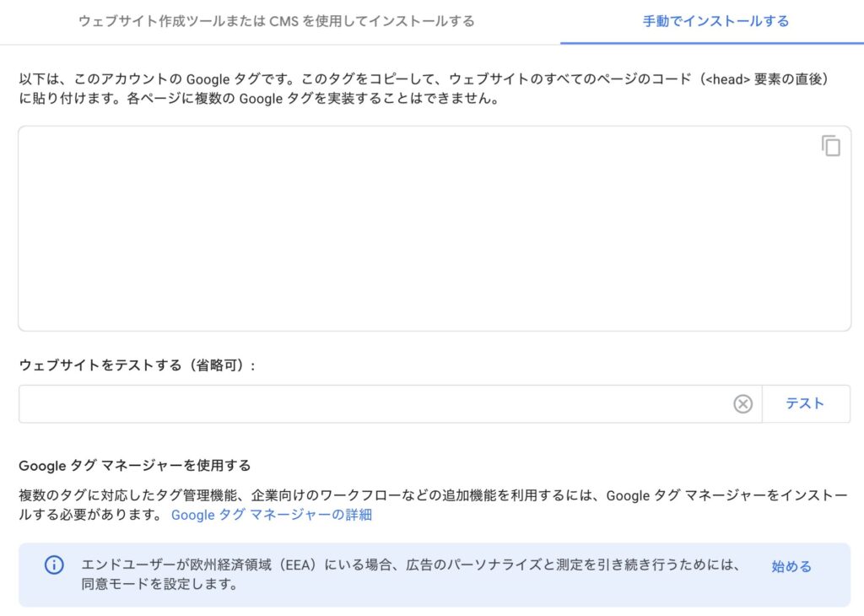Image resolution: width=864 pixels, height=616 pixels.
Task: Open Google タグ マネージャーの詳細 link
Action: coord(272,515)
